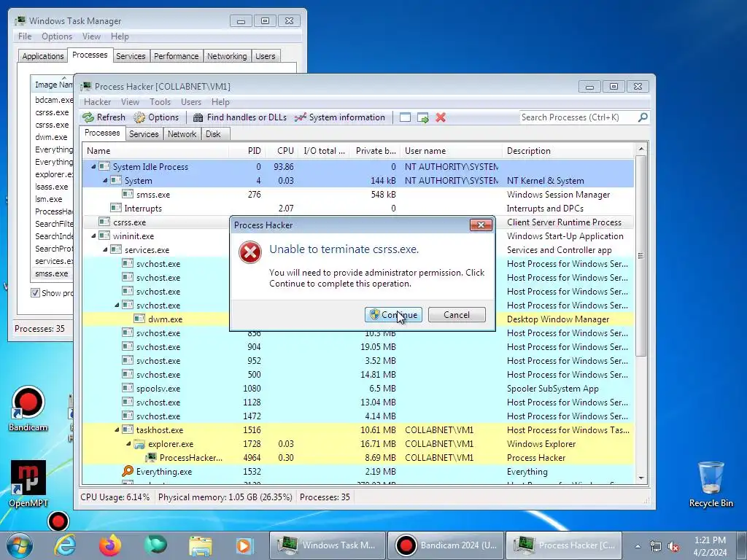Click scrollbar up arrow in process list
This screenshot has height=560, width=747.
(x=641, y=149)
